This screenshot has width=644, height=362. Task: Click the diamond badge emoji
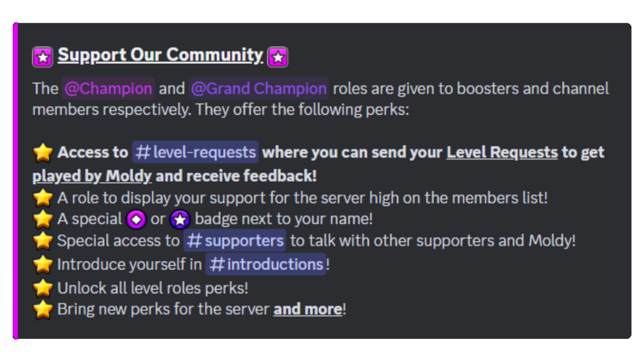coord(136,219)
